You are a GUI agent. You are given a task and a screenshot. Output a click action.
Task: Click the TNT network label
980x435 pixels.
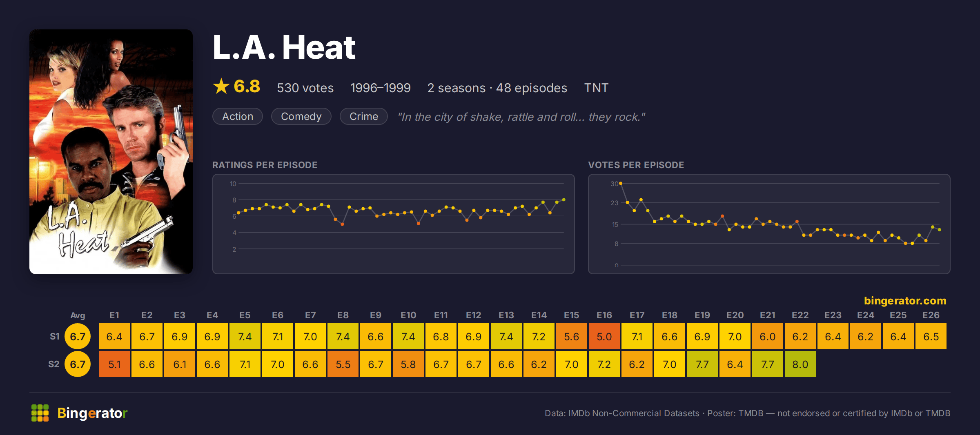(596, 88)
